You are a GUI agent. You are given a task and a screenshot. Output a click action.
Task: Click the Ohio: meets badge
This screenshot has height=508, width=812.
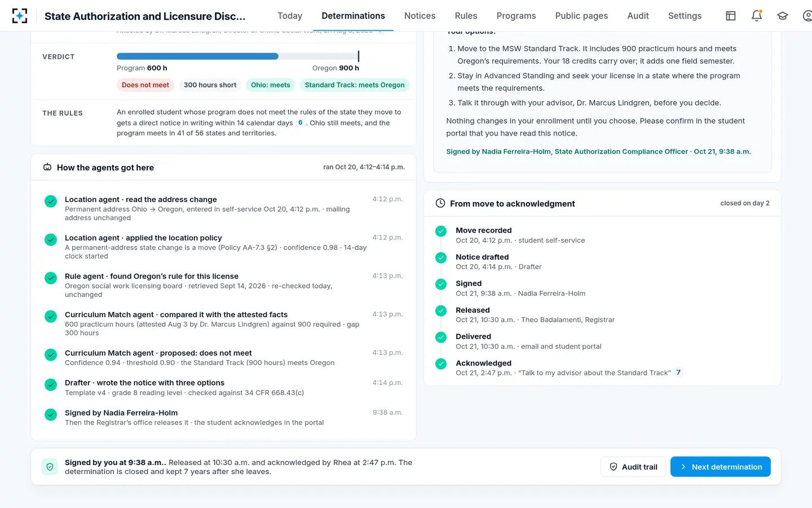[271, 85]
